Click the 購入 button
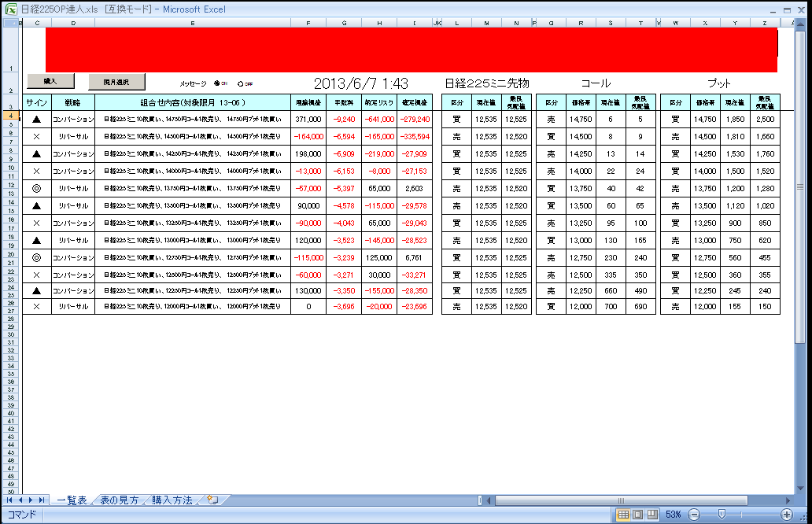The height and width of the screenshot is (524, 812). [x=50, y=81]
